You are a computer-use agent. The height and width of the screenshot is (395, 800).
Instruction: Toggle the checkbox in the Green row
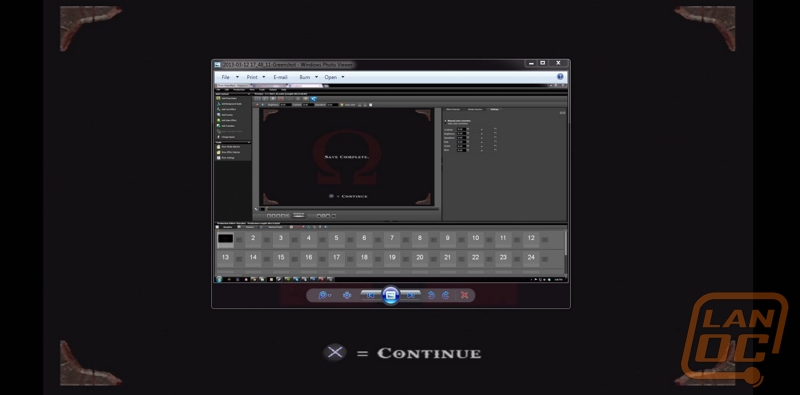(x=495, y=146)
